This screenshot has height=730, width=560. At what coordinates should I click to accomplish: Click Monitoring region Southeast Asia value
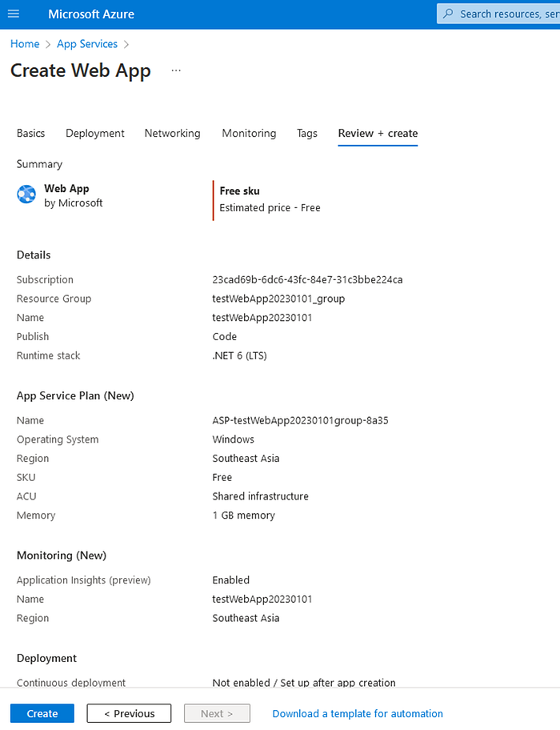pyautogui.click(x=246, y=618)
